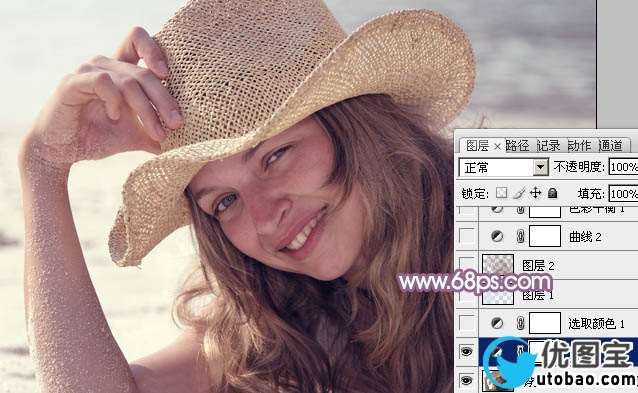Hide the selected blue highlighted layer
Image resolution: width=638 pixels, height=393 pixels.
click(x=466, y=351)
